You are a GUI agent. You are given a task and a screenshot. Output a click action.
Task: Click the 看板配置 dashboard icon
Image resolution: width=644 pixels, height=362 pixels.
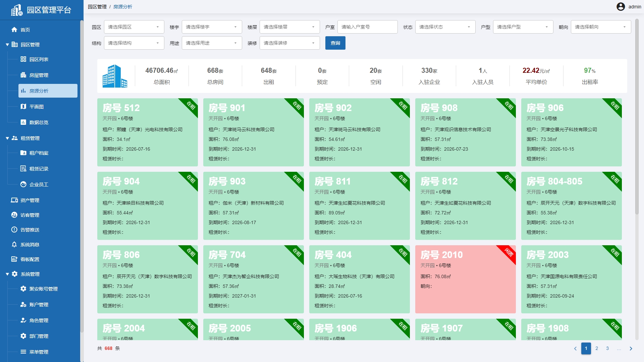pos(14,259)
